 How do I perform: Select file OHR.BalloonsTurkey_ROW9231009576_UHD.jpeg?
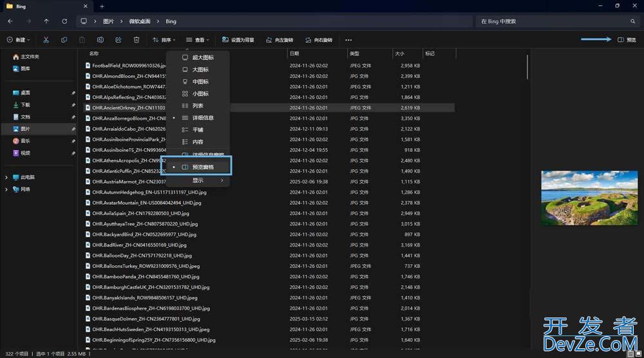146,266
